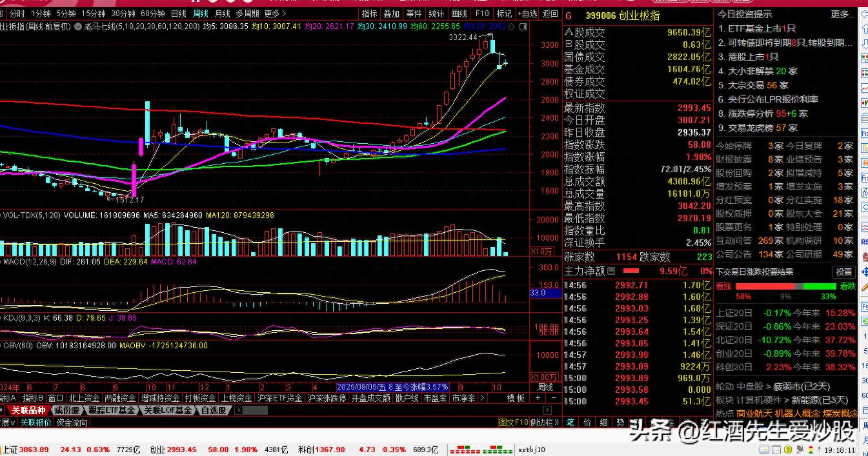The width and height of the screenshot is (868, 456).
Task: Select the 窗口 tab below chart
Action: coord(56,399)
